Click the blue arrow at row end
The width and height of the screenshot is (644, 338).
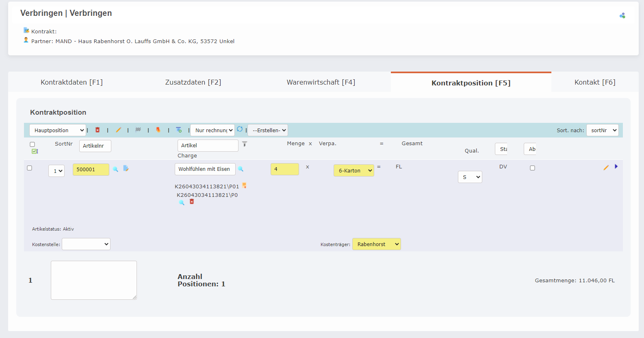click(616, 166)
